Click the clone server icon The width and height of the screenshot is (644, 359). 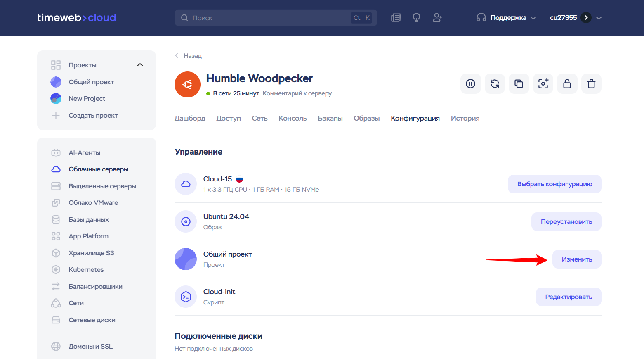point(519,84)
